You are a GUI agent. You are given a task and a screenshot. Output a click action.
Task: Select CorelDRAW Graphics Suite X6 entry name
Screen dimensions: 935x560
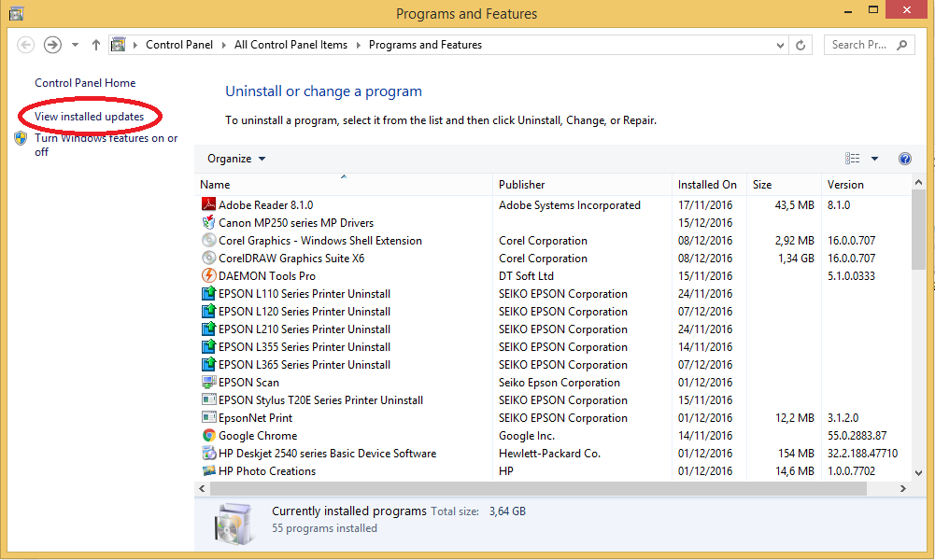coord(291,258)
